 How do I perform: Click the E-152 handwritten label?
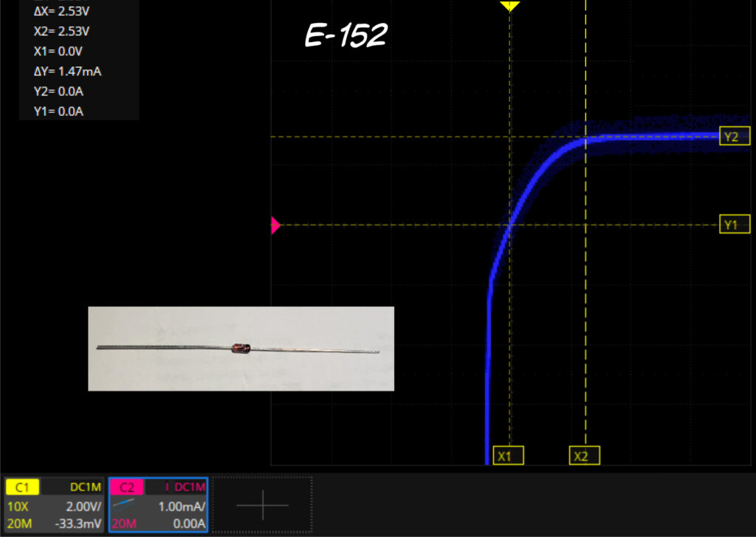click(346, 35)
